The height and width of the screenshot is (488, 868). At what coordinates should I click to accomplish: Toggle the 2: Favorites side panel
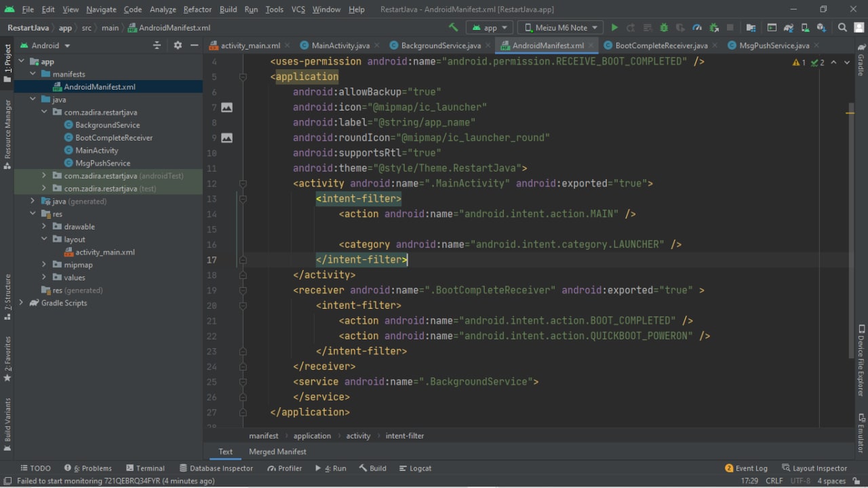pos(7,358)
